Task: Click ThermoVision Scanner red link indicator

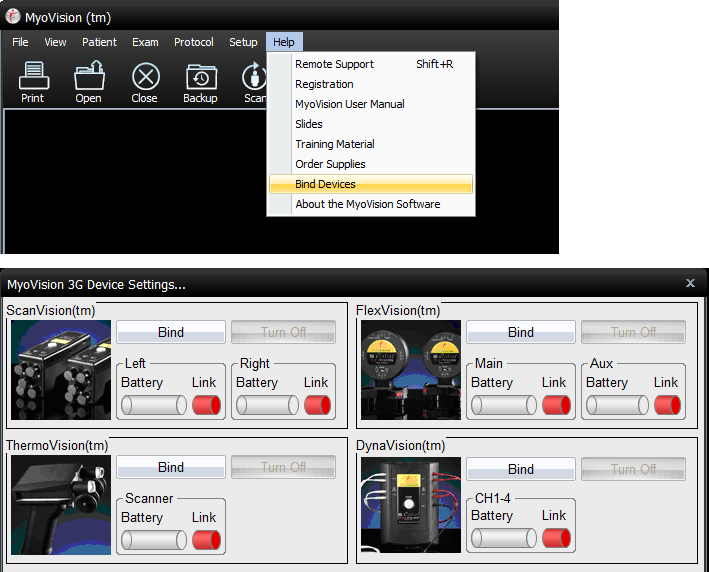Action: pyautogui.click(x=207, y=540)
